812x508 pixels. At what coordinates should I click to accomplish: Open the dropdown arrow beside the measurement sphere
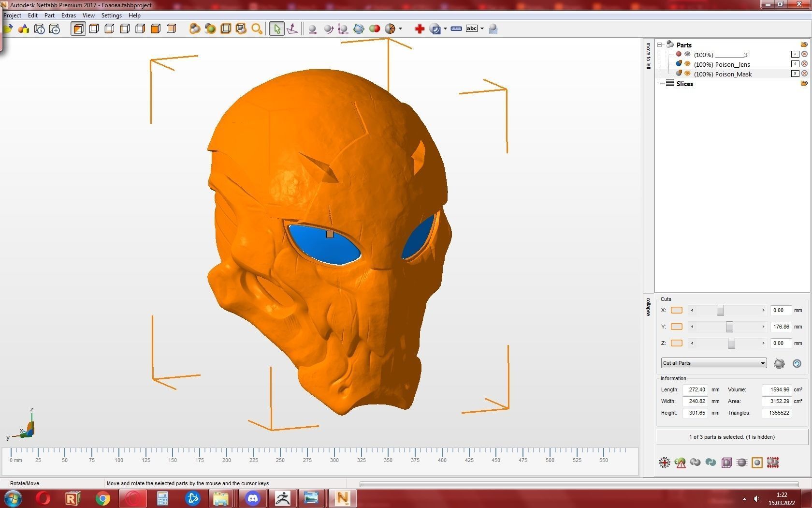(x=445, y=29)
